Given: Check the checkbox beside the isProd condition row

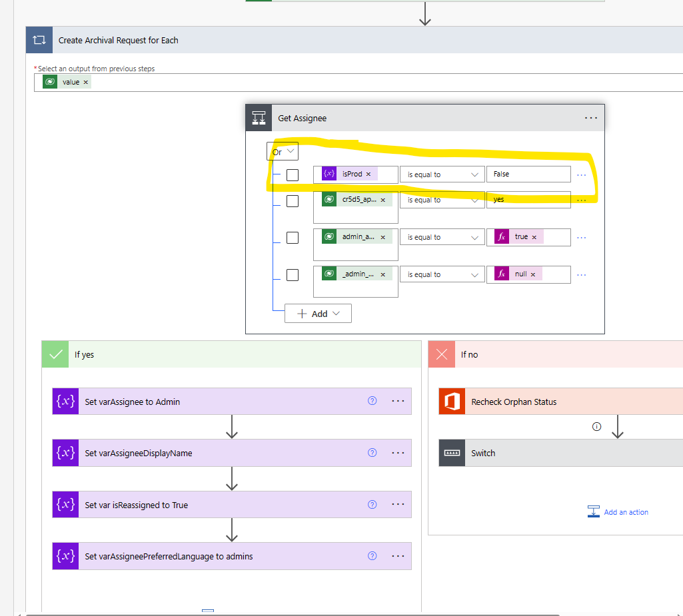Looking at the screenshot, I should 292,174.
